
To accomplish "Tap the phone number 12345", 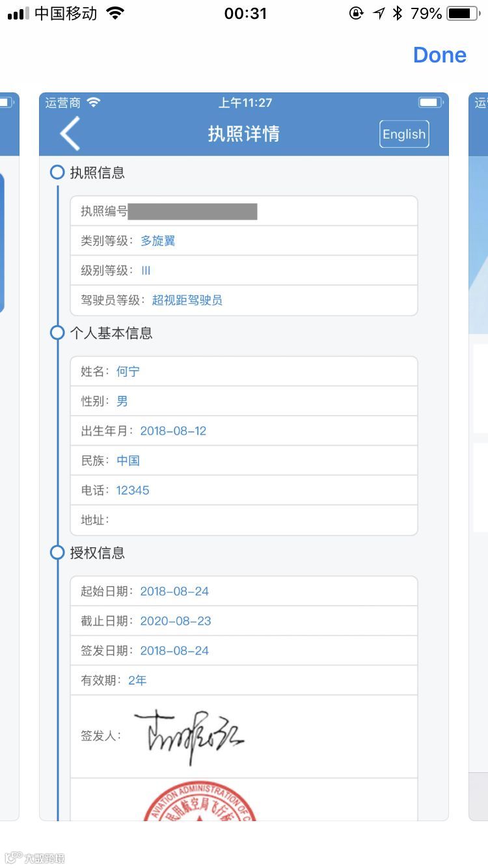I will coord(133,491).
